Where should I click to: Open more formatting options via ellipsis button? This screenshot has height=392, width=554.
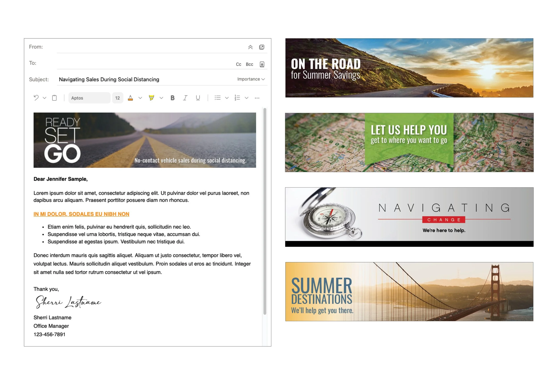point(257,98)
